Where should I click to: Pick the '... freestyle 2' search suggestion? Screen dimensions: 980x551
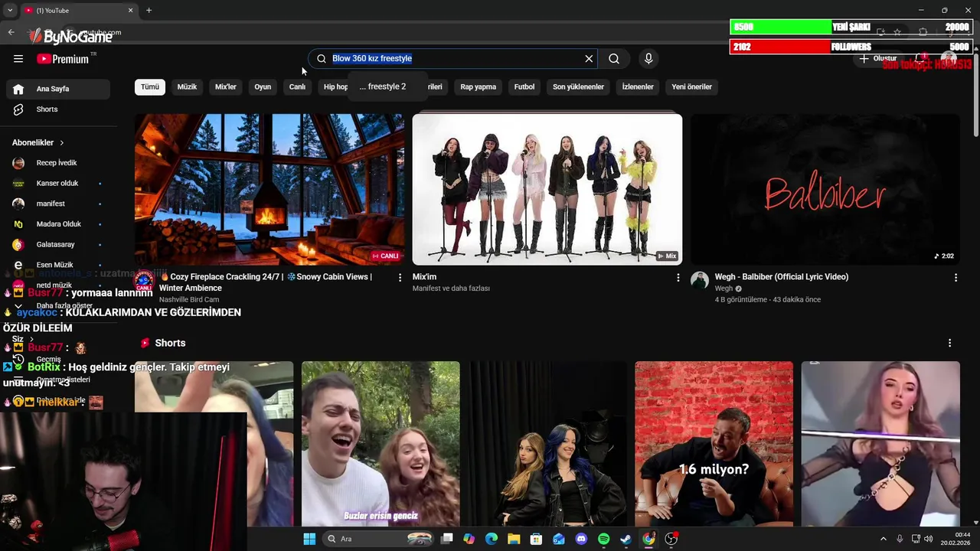383,86
